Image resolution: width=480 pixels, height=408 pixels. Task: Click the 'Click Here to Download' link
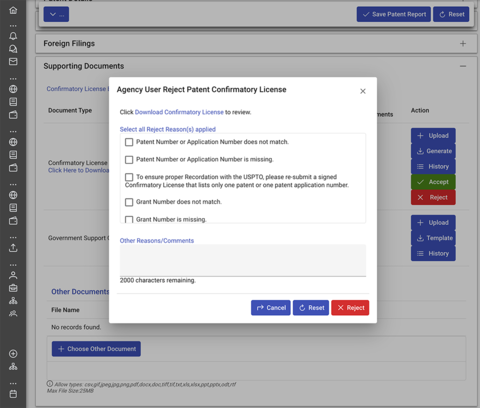78,170
